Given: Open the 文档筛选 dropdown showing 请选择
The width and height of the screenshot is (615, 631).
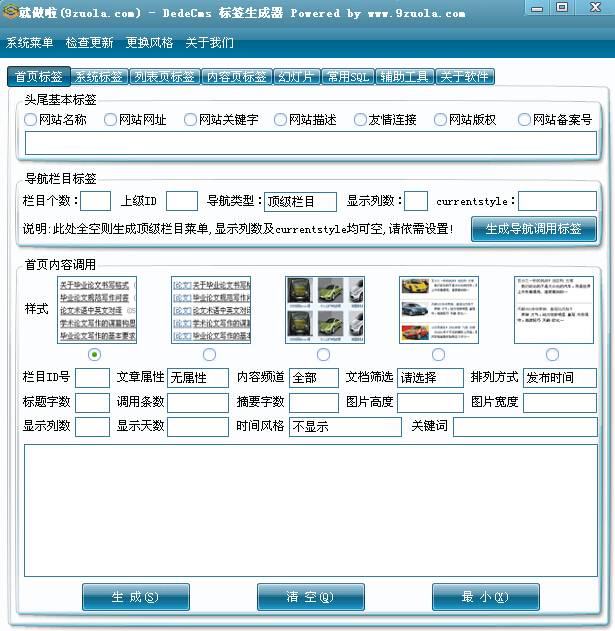Looking at the screenshot, I should click(430, 378).
